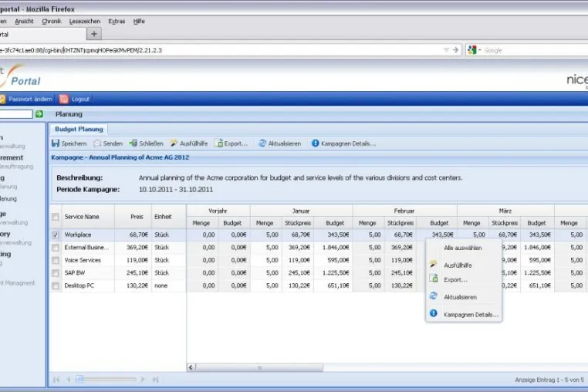Open the Hilfe menu
The height and width of the screenshot is (392, 588).
[139, 22]
